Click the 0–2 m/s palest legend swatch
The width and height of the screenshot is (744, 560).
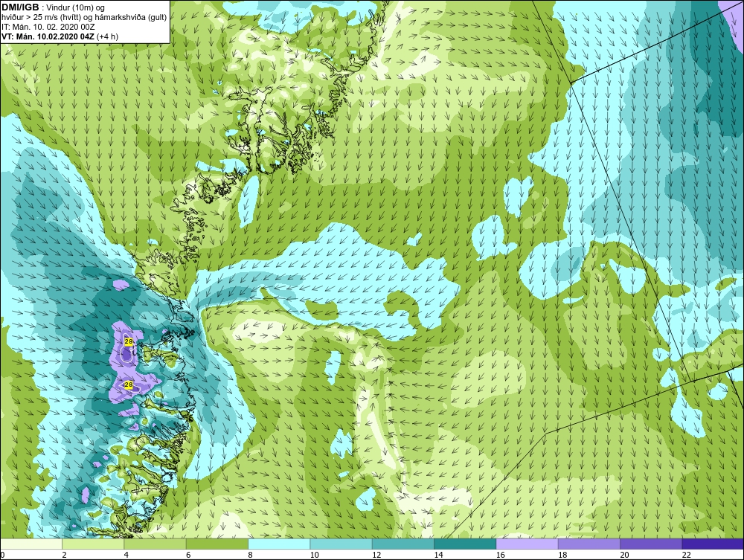click(x=31, y=544)
